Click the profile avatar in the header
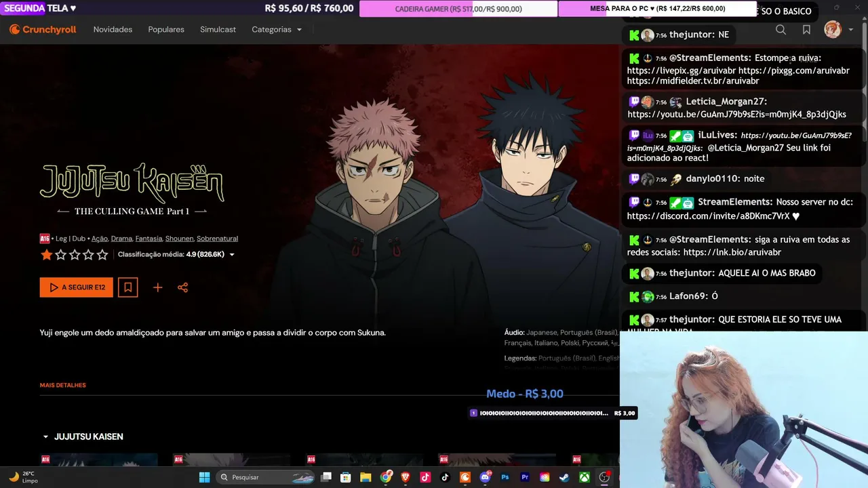The width and height of the screenshot is (868, 488). coord(833,29)
